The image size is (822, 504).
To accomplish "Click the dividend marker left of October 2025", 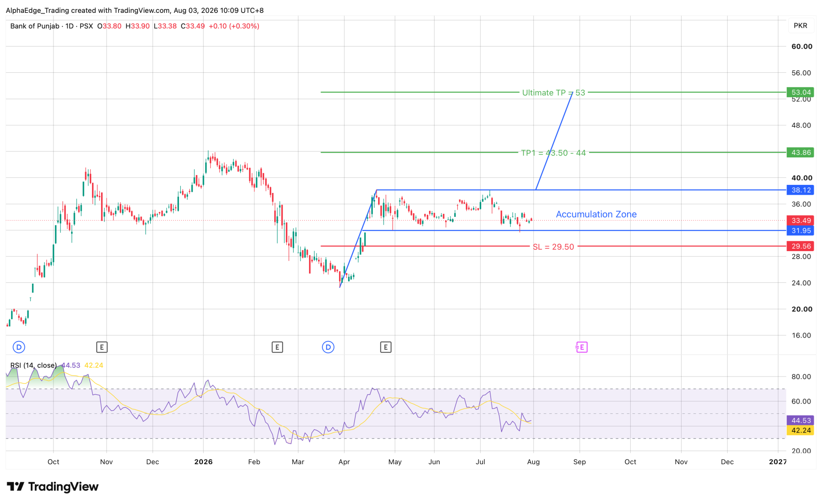I will 19,347.
